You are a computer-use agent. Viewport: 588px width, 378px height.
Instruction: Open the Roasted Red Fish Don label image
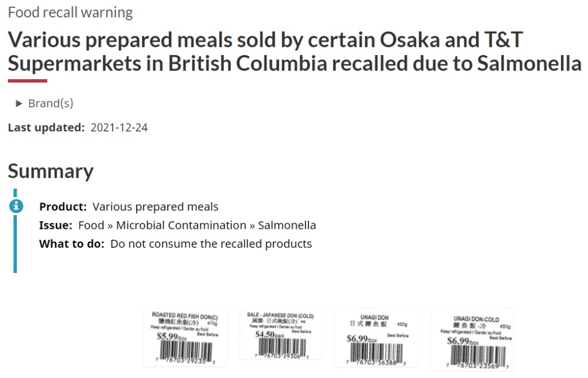point(185,337)
